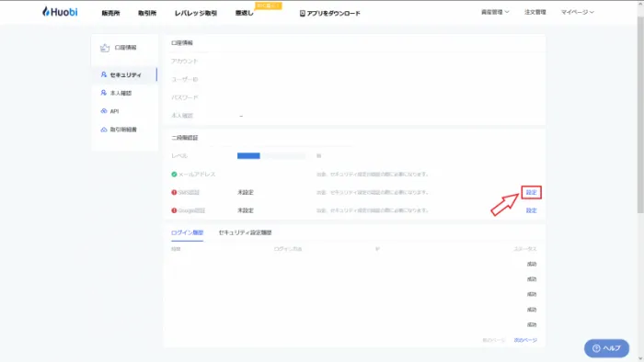Switch to the ログイン履歴 tab
Image resolution: width=644 pixels, height=362 pixels.
pyautogui.click(x=187, y=232)
